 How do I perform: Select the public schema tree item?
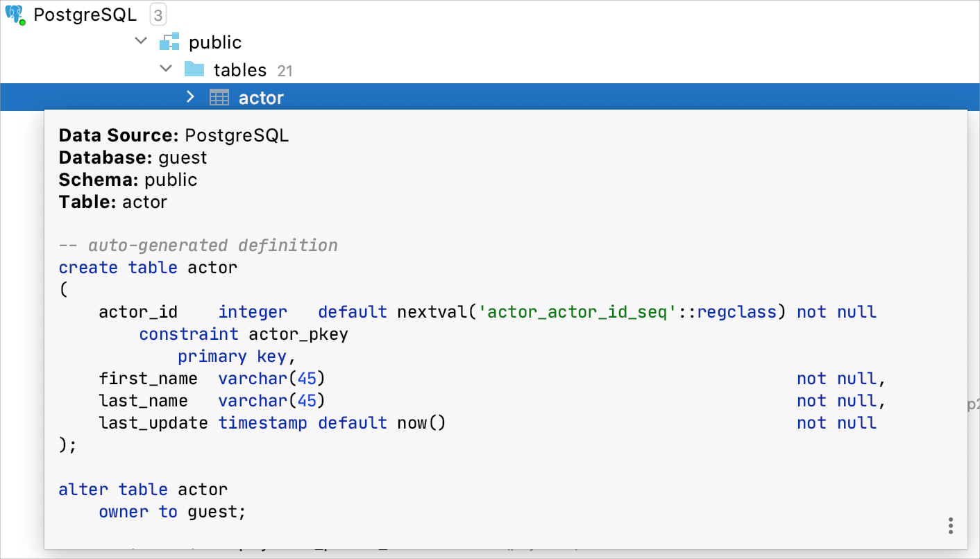(215, 42)
